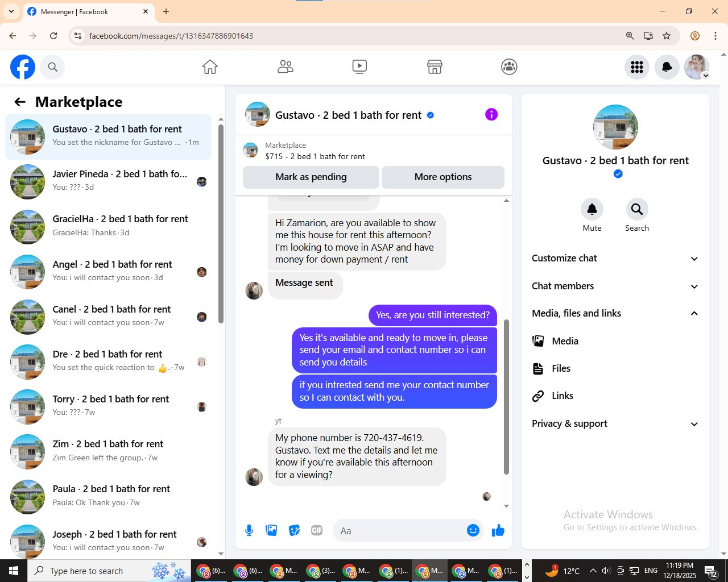Screen dimensions: 728x582
Task: Click the chat messages scrollbar
Action: click(x=506, y=396)
